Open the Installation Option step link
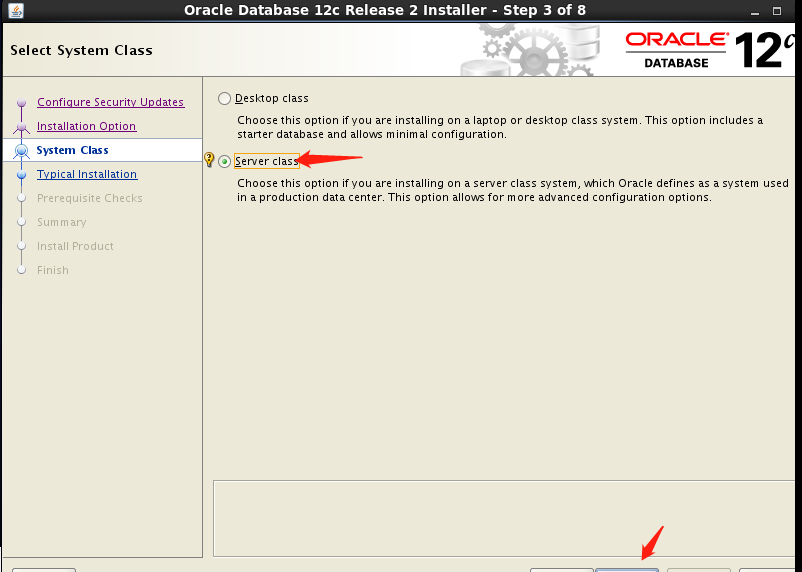This screenshot has height=572, width=802. tap(86, 126)
